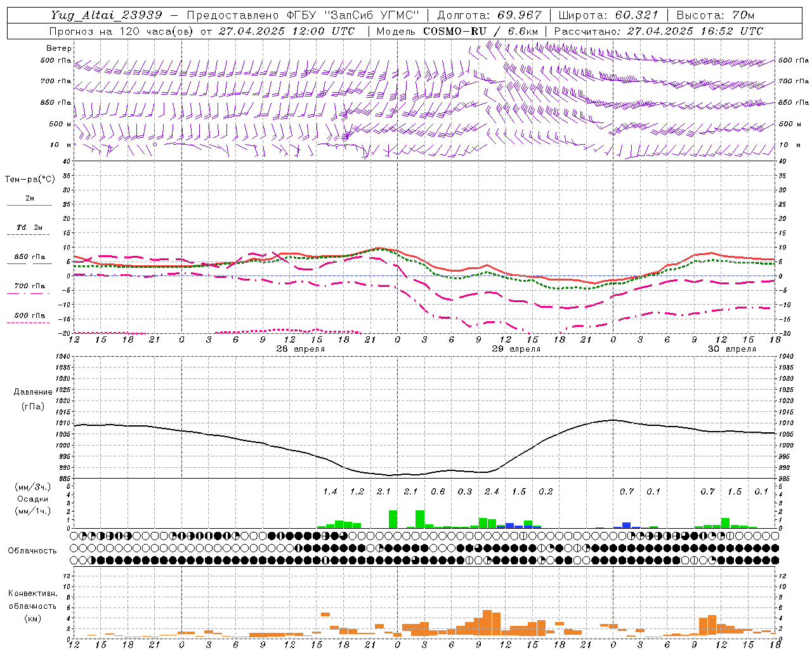Viewport: 812px width, 650px height.
Task: Click the '30 апреля' date label
Action: point(732,349)
